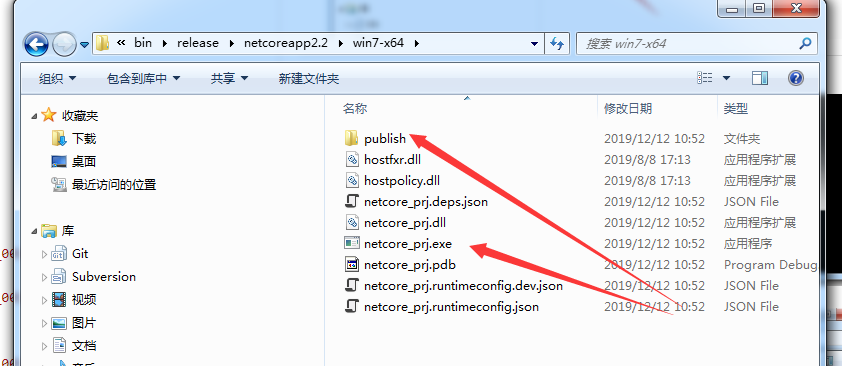Open the view options dropdown arrow
This screenshot has width=842, height=366.
726,78
